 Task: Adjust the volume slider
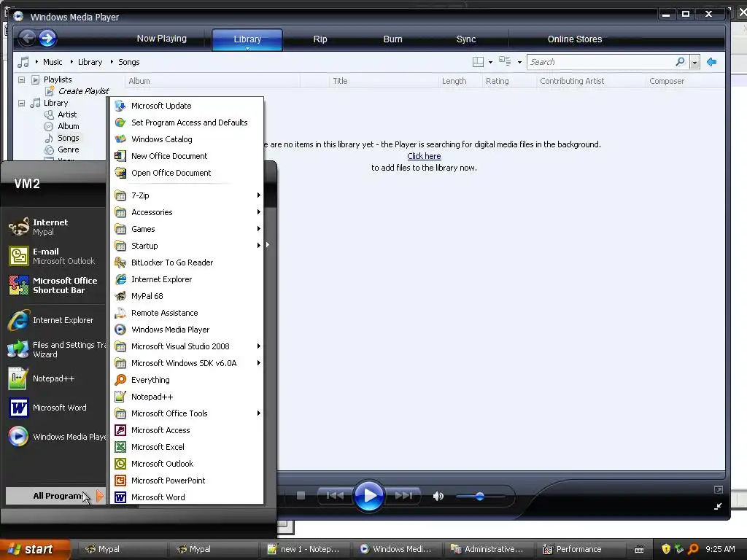480,496
